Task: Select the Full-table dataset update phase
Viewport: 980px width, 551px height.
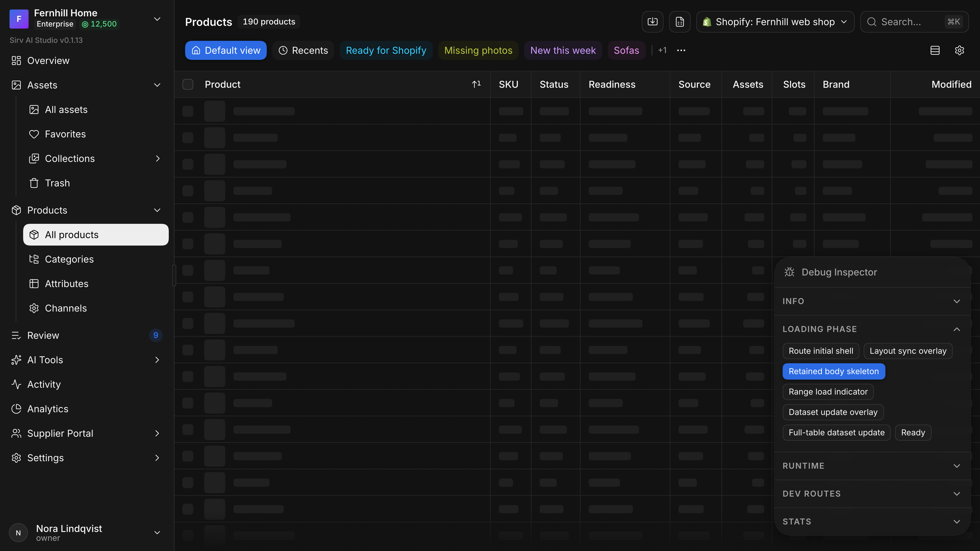Action: click(x=836, y=432)
